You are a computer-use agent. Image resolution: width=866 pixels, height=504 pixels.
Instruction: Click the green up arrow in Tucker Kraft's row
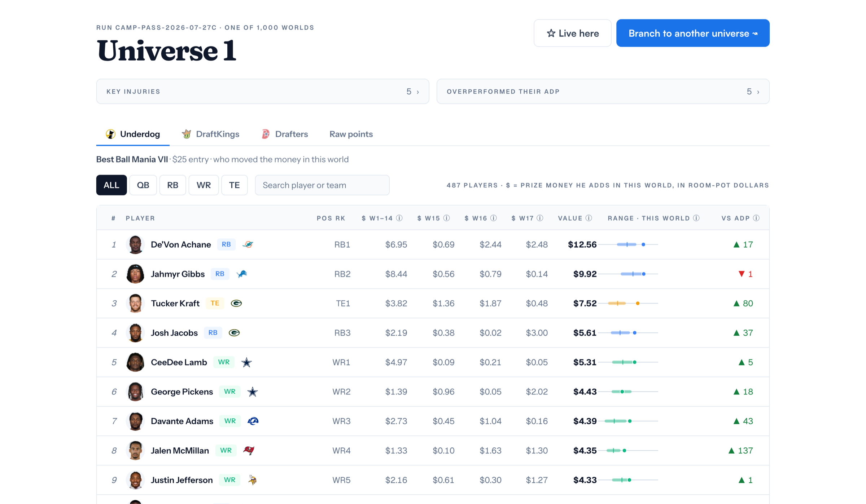tap(736, 304)
